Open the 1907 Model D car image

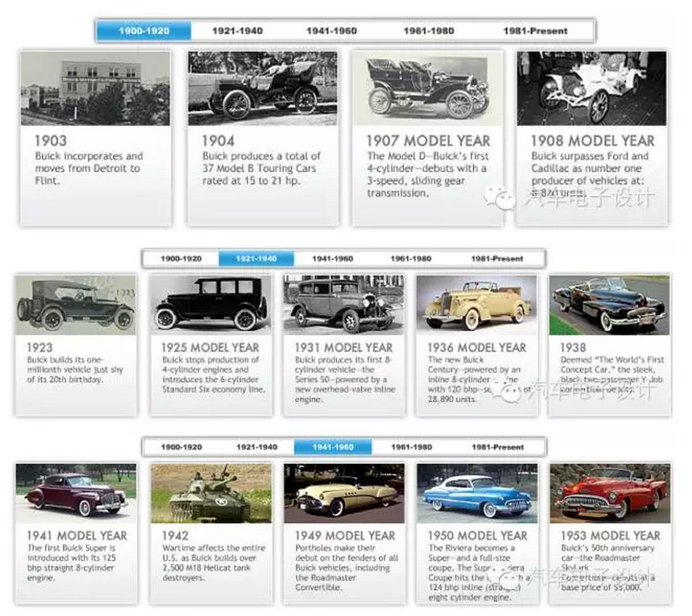point(427,88)
